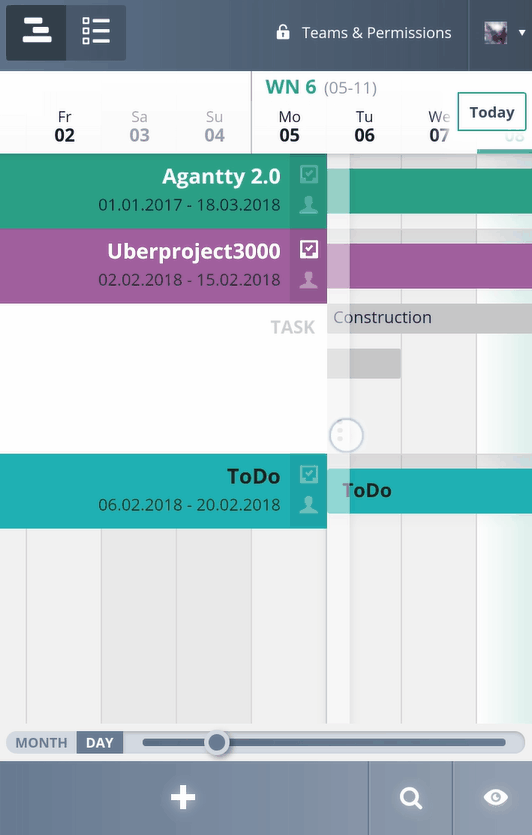This screenshot has width=532, height=835.
Task: Open the person icon on Uberproject3000
Action: (x=308, y=280)
